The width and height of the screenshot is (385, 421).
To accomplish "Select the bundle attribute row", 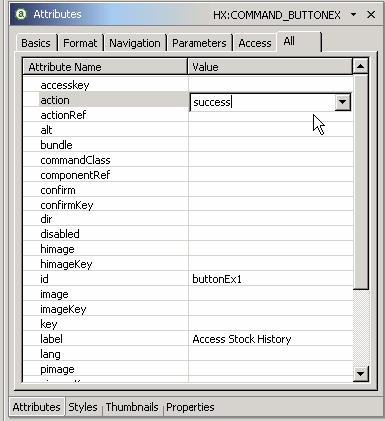I will pos(188,145).
